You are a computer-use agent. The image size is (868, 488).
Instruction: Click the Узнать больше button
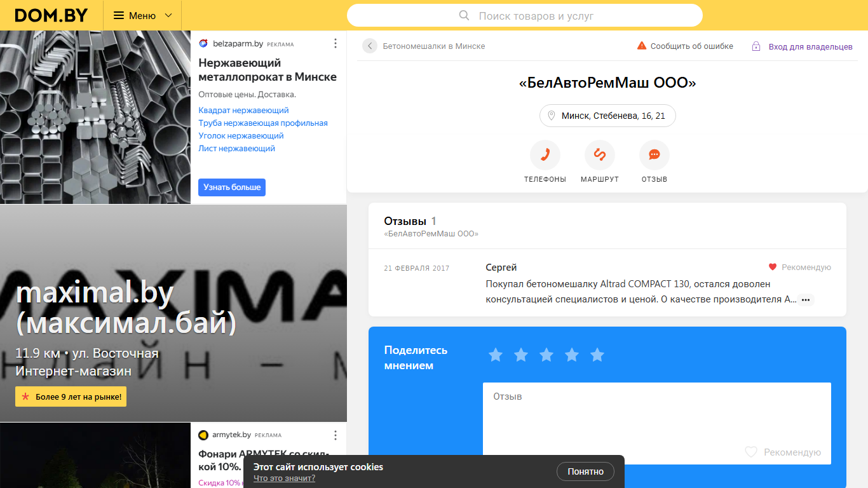pos(232,187)
